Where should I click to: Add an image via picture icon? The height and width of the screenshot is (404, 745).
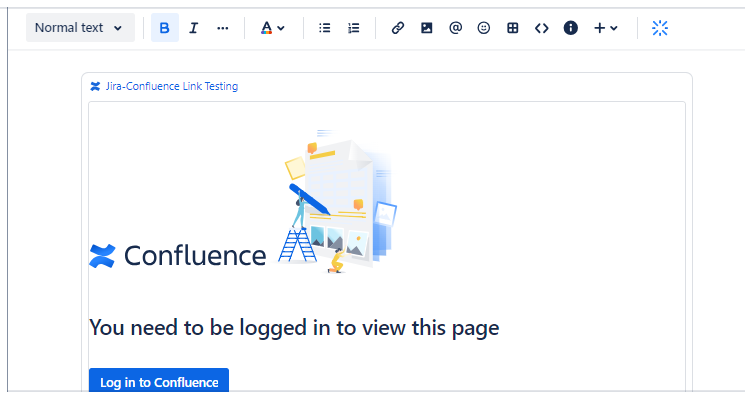pos(427,28)
